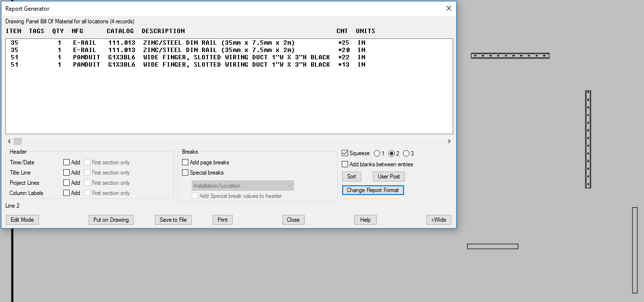Image resolution: width=644 pixels, height=302 pixels.
Task: Uncheck the Squeeze checkbox
Action: point(345,153)
